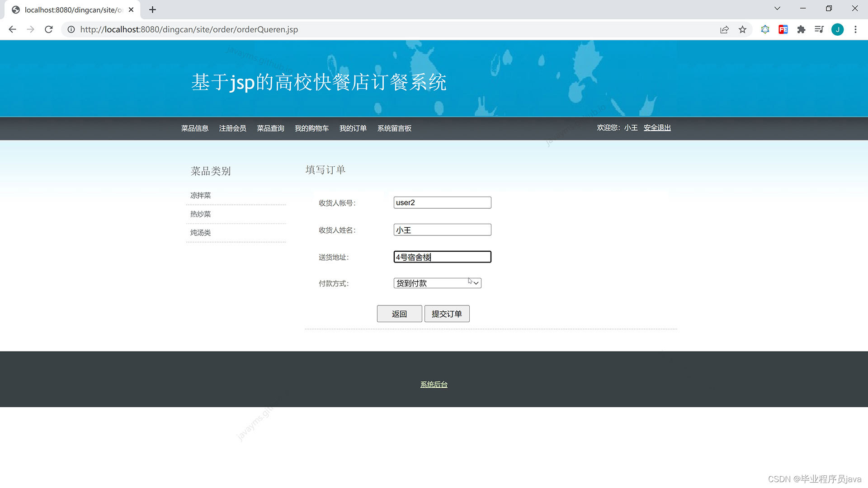The width and height of the screenshot is (868, 488).
Task: Open the Extensions puzzle icon
Action: [x=801, y=29]
